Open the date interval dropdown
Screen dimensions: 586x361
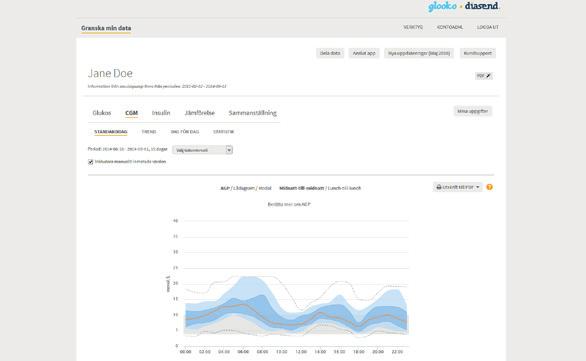tap(202, 150)
